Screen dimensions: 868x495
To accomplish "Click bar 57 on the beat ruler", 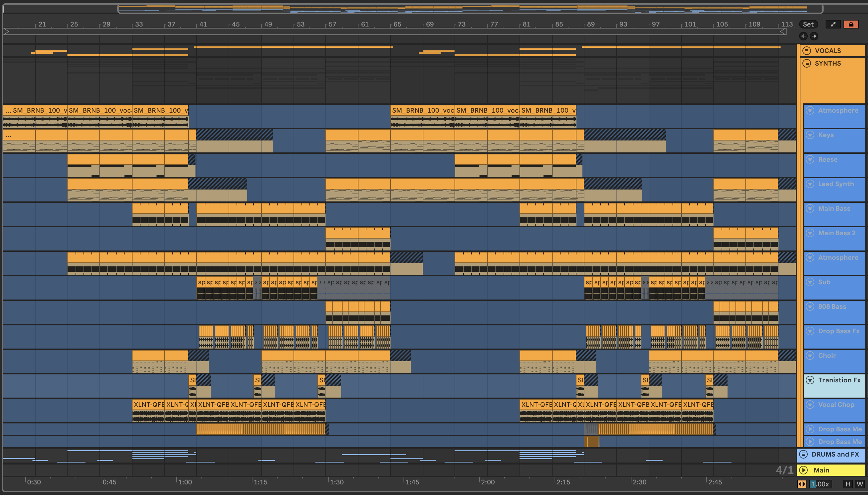I will click(x=332, y=24).
